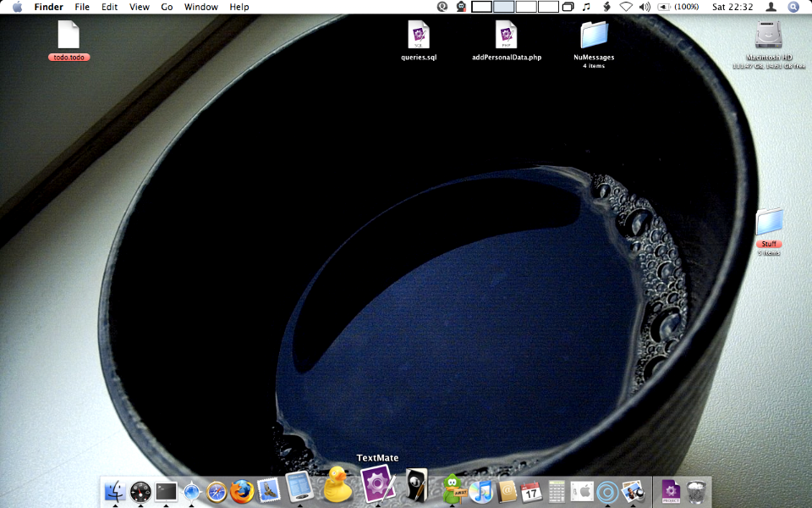This screenshot has width=812, height=508.
Task: Open the purple PROJECT document in dock
Action: coord(671,491)
